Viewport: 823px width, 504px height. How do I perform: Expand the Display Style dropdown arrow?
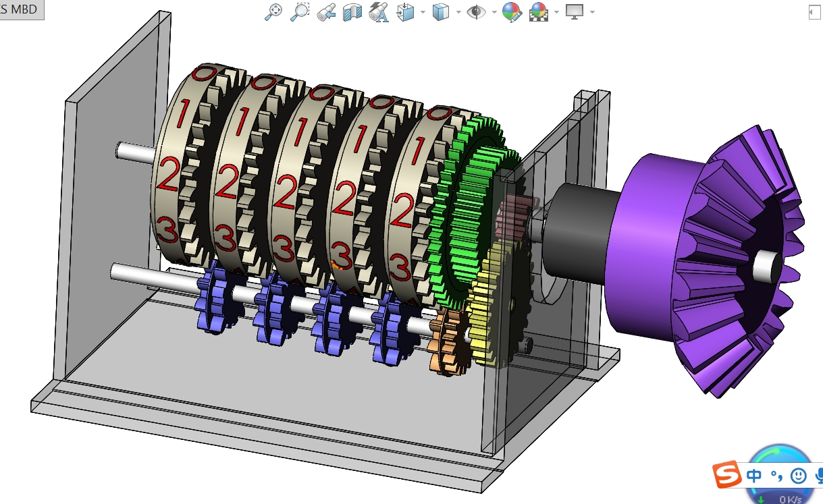(458, 12)
